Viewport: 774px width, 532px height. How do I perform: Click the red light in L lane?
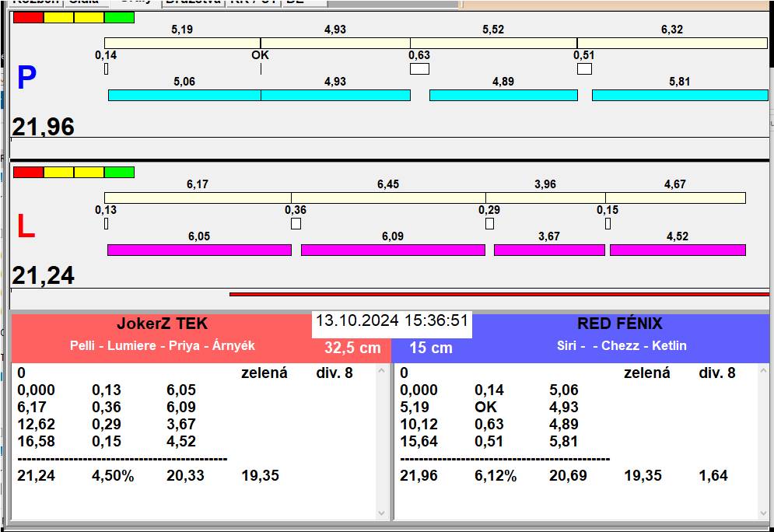pyautogui.click(x=28, y=172)
